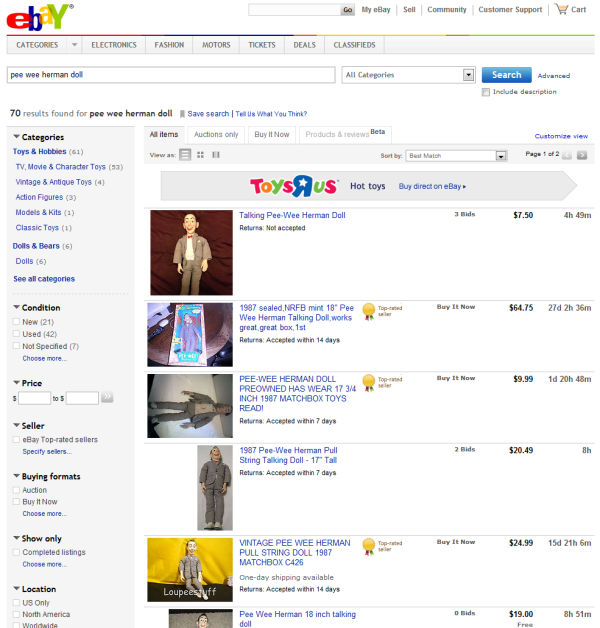This screenshot has width=600, height=628.
Task: Click Top-rated seller badge on $64.75 listing
Action: point(382,311)
